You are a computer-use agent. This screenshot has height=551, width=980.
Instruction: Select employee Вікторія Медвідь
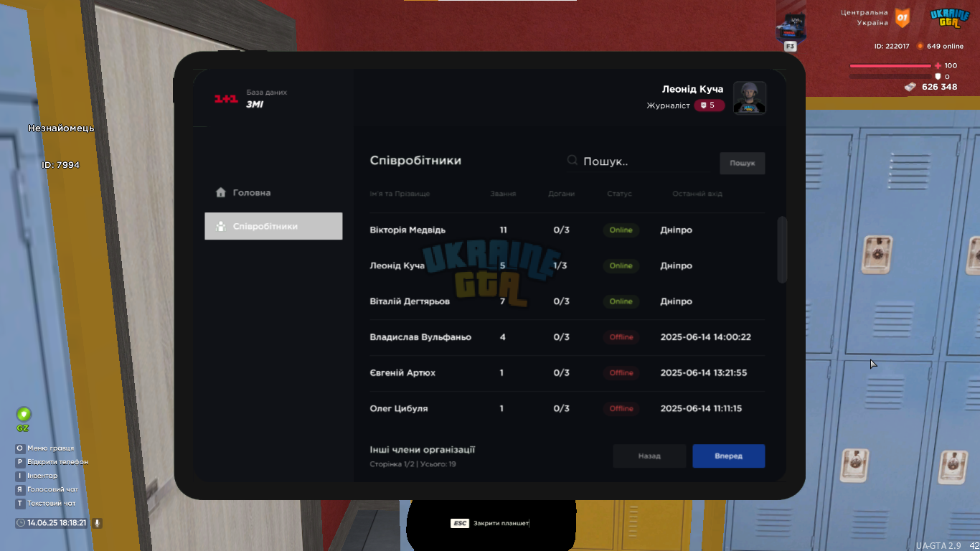pyautogui.click(x=407, y=230)
